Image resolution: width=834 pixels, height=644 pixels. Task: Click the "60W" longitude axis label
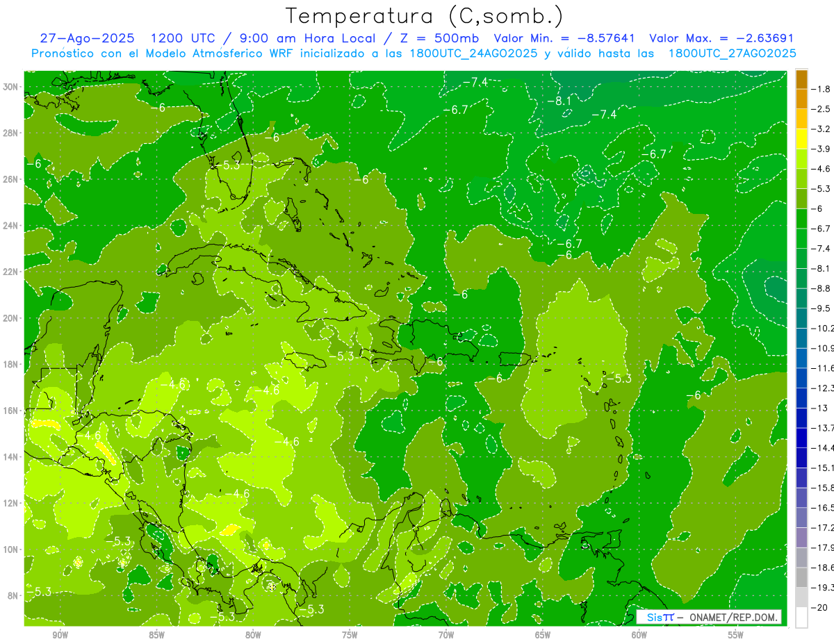coord(639,634)
